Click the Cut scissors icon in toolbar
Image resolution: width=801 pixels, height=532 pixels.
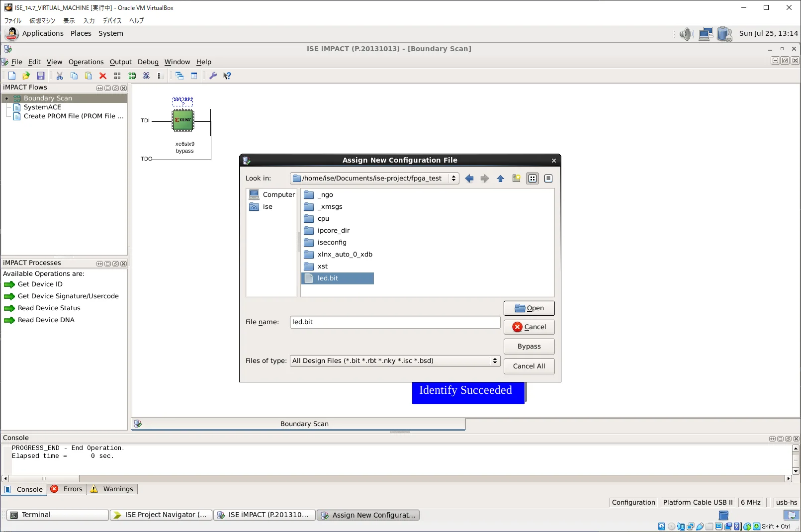point(60,76)
